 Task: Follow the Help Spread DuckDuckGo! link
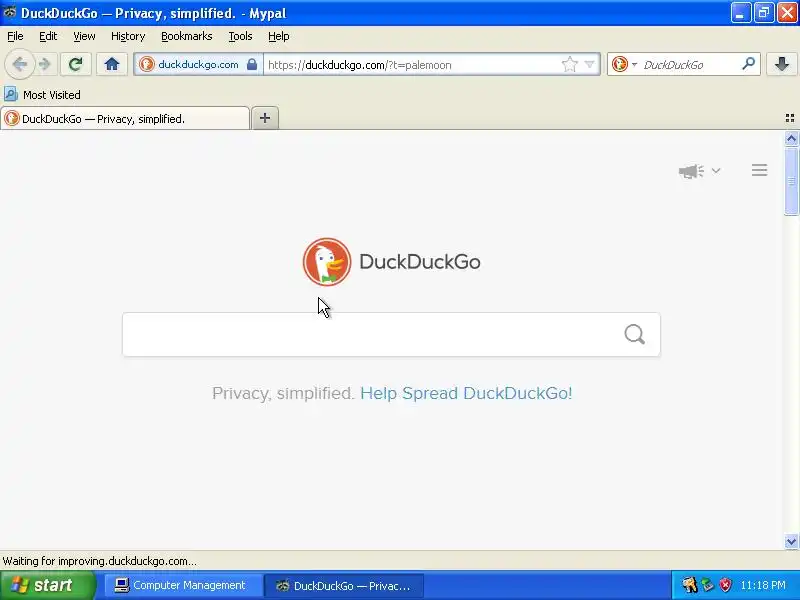click(466, 393)
